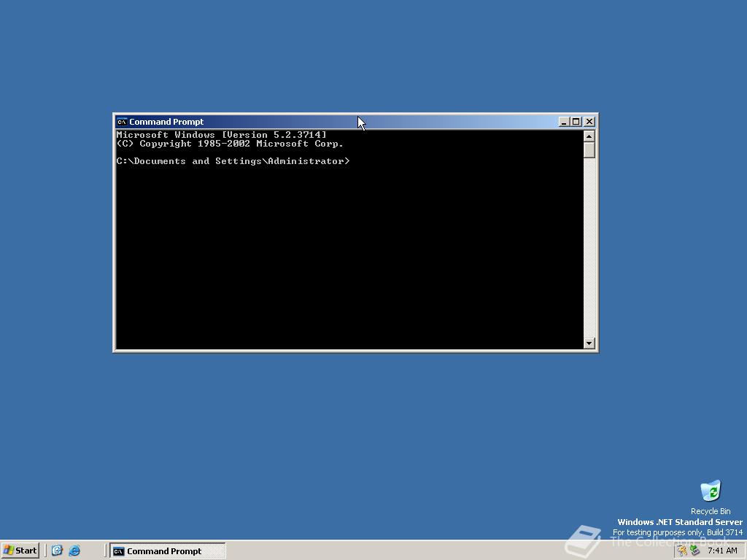Select the Command Prompt taskbar button
The height and width of the screenshot is (560, 747).
pyautogui.click(x=168, y=551)
